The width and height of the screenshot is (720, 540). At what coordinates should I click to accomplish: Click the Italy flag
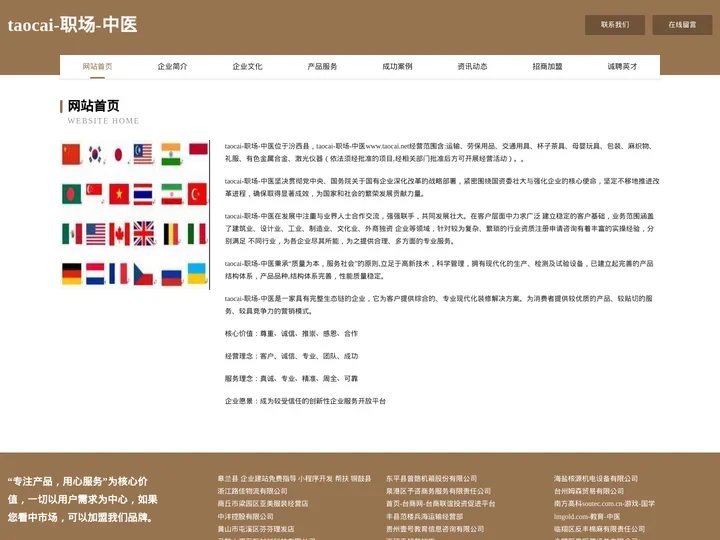tap(197, 234)
